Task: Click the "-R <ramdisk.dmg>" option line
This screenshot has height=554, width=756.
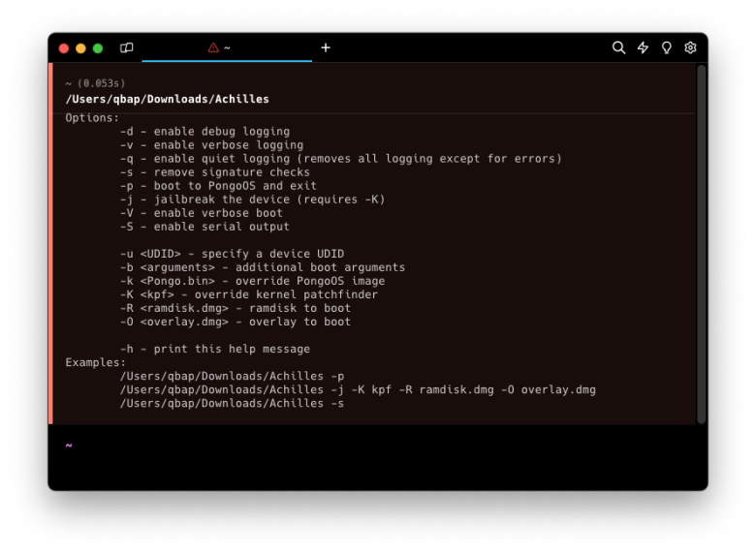Action: point(236,308)
